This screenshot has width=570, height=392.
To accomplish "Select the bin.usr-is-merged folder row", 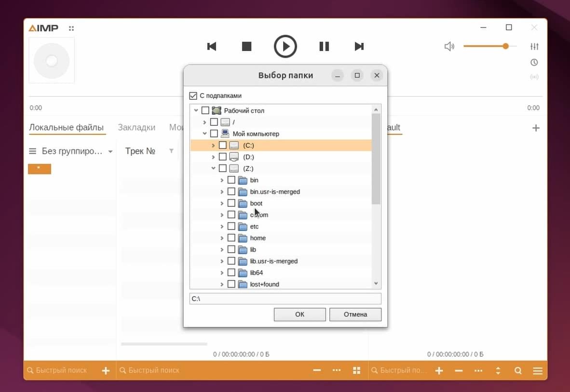I will (281, 191).
